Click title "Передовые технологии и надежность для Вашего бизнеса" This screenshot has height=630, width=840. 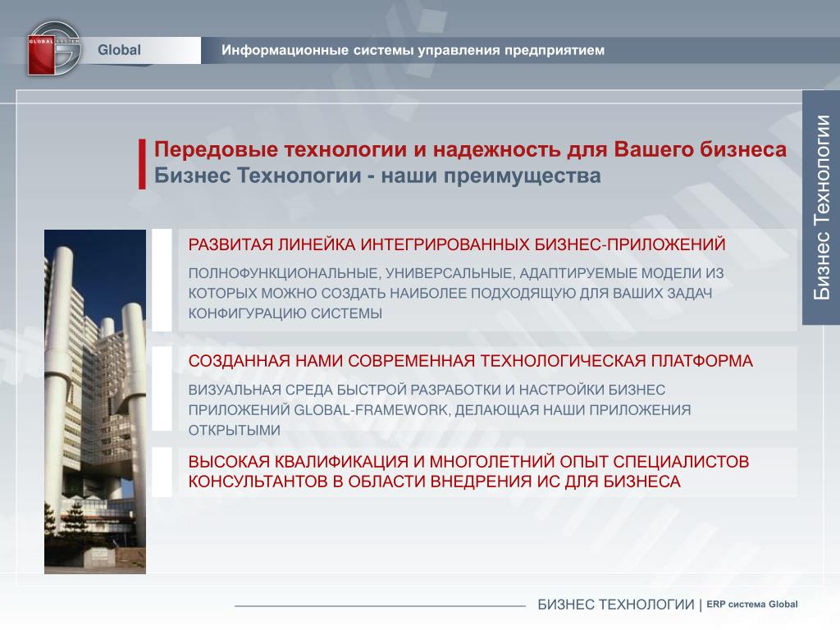[x=470, y=149]
